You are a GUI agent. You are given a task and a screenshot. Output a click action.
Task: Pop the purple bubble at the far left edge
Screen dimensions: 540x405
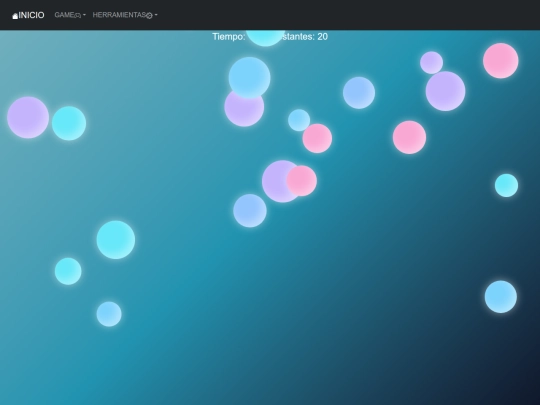click(x=28, y=117)
